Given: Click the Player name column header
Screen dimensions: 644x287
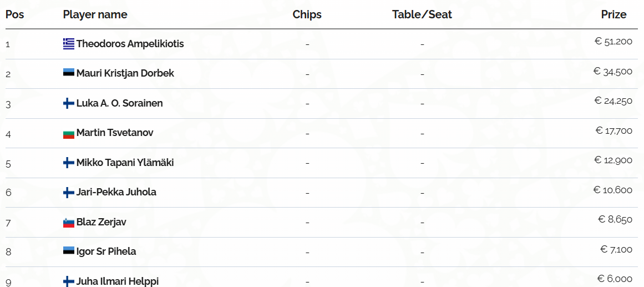Looking at the screenshot, I should click(95, 14).
